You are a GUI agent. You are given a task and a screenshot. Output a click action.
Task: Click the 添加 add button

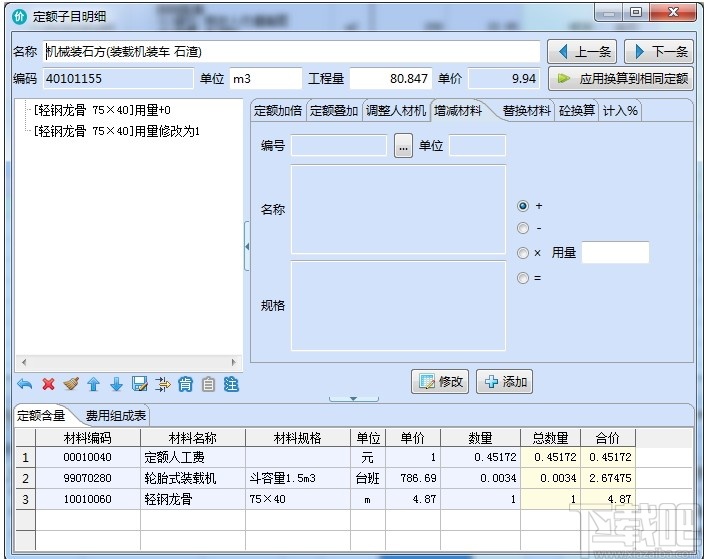point(505,382)
